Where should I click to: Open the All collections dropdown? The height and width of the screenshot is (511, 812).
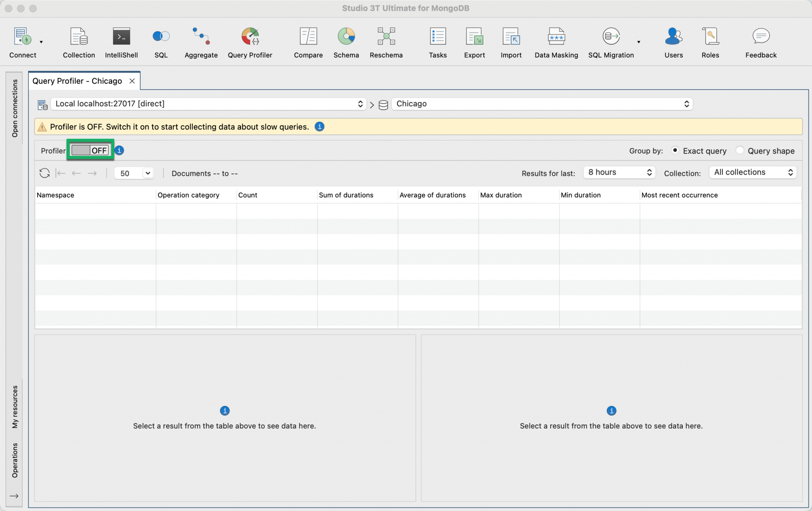[x=751, y=172]
